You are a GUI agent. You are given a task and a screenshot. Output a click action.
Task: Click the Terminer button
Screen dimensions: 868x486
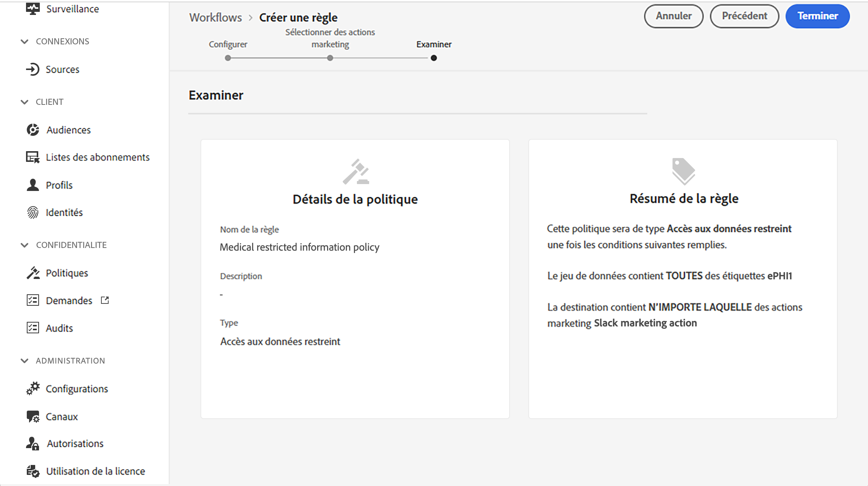[817, 16]
